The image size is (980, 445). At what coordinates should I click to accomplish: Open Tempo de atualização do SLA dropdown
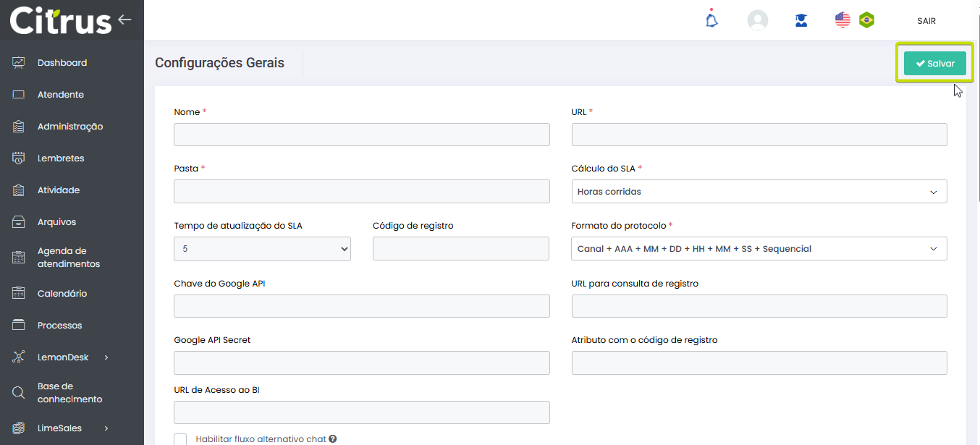(x=262, y=249)
